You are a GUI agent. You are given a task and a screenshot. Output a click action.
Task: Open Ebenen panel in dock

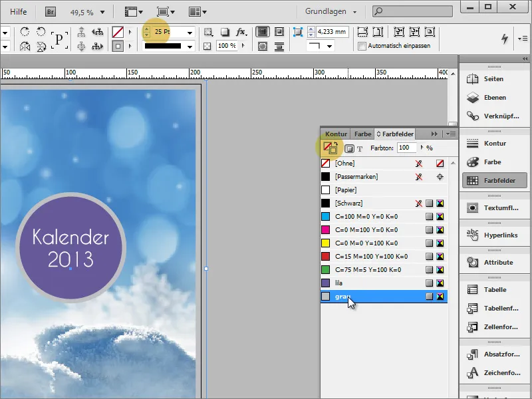494,97
